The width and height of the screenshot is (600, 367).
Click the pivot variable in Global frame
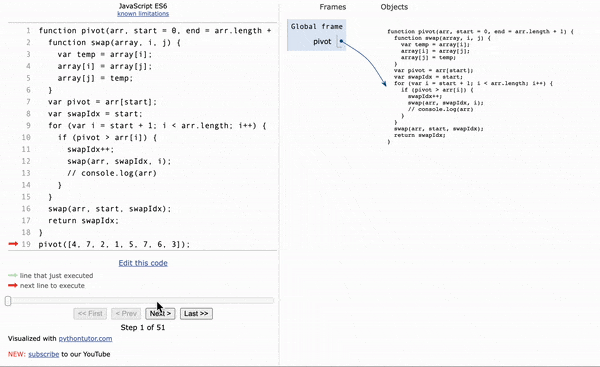322,41
